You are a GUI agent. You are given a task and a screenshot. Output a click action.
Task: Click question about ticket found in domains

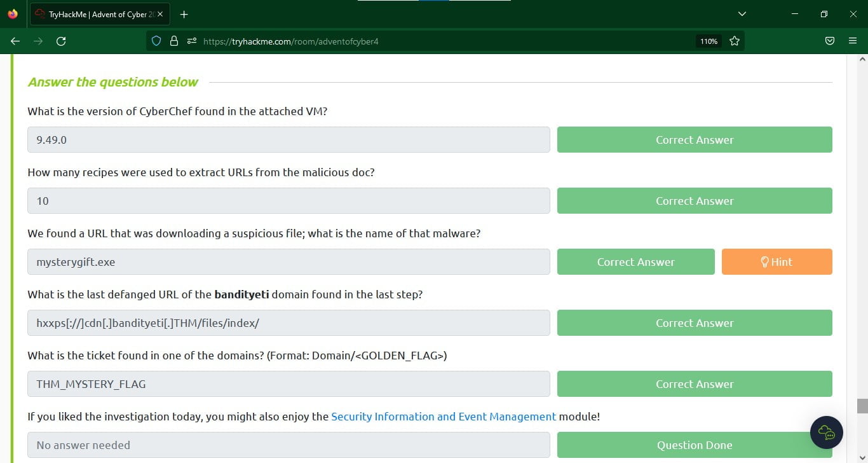237,356
